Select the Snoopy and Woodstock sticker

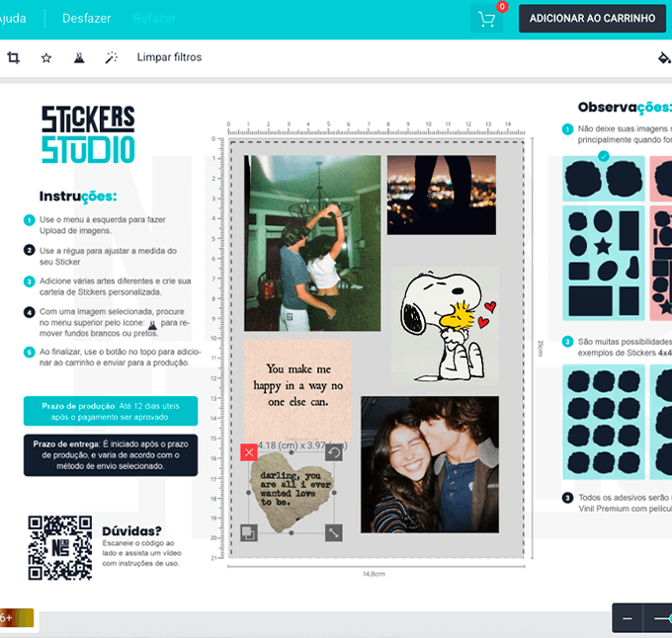pos(445,326)
